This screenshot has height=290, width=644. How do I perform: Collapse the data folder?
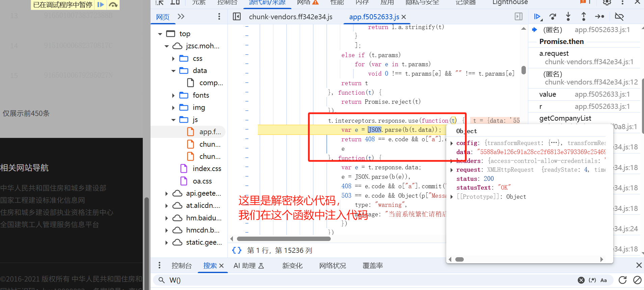coord(173,71)
